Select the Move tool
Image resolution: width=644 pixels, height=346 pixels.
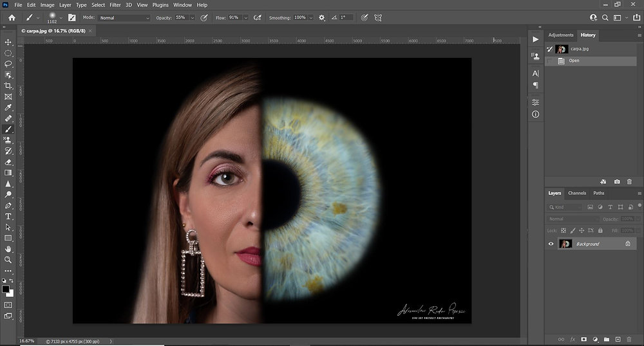click(x=8, y=42)
